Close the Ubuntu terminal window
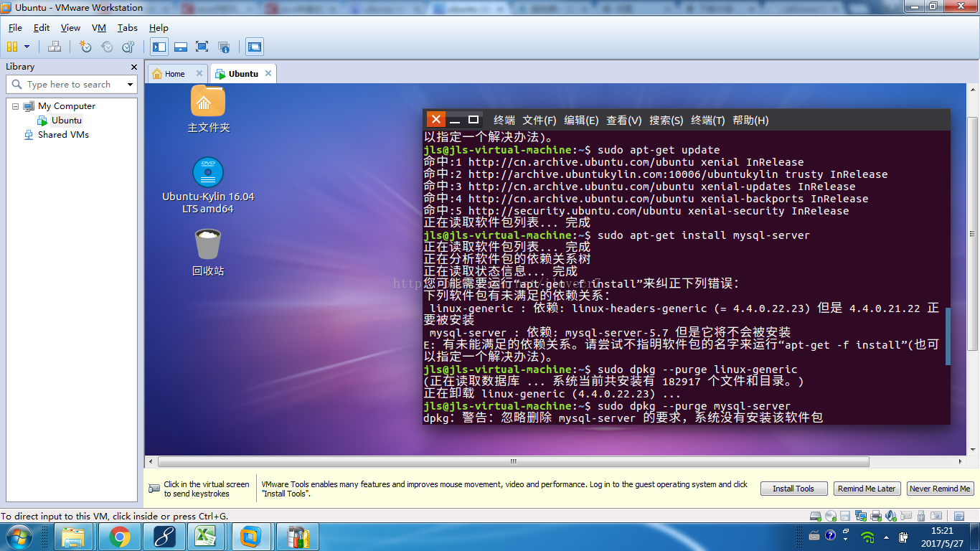Screen dimensions: 980x551 [435, 120]
